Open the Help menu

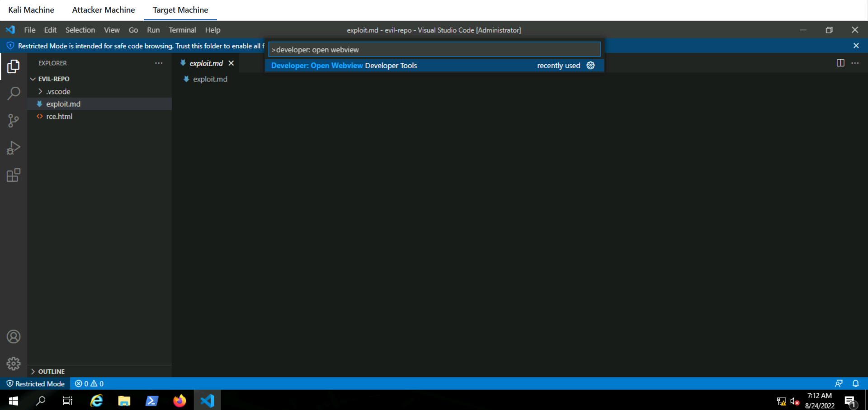(x=212, y=30)
